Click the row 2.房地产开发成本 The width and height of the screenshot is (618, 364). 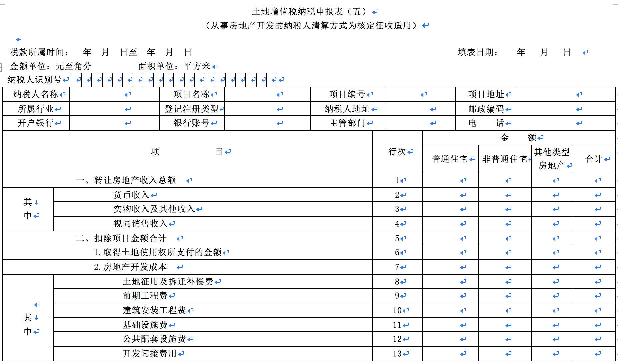tap(187, 267)
